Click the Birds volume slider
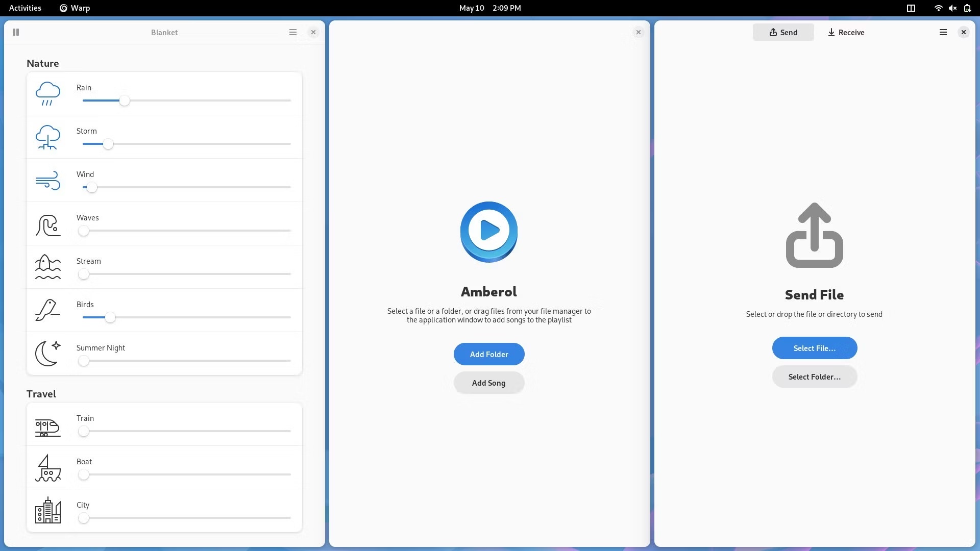Viewport: 980px width, 551px height. tap(187, 317)
